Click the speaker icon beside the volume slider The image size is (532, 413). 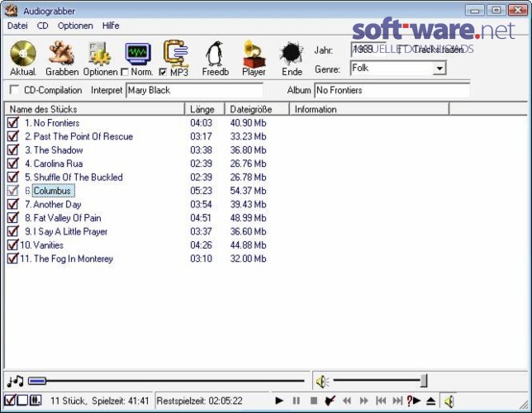[322, 382]
